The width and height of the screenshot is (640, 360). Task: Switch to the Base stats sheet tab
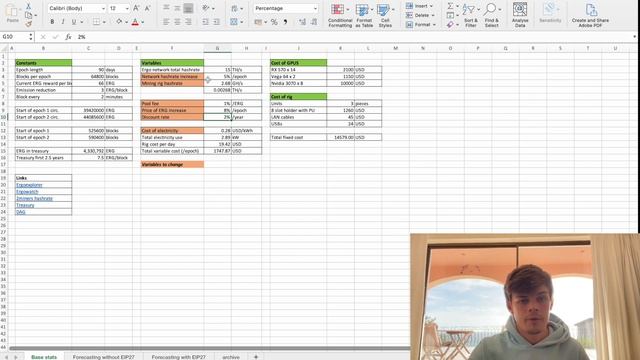44,357
